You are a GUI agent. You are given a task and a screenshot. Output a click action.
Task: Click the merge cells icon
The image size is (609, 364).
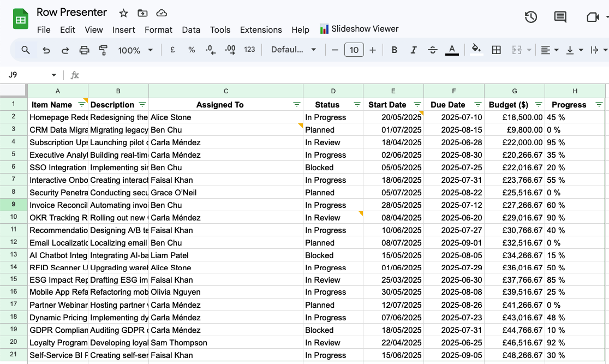click(x=517, y=50)
